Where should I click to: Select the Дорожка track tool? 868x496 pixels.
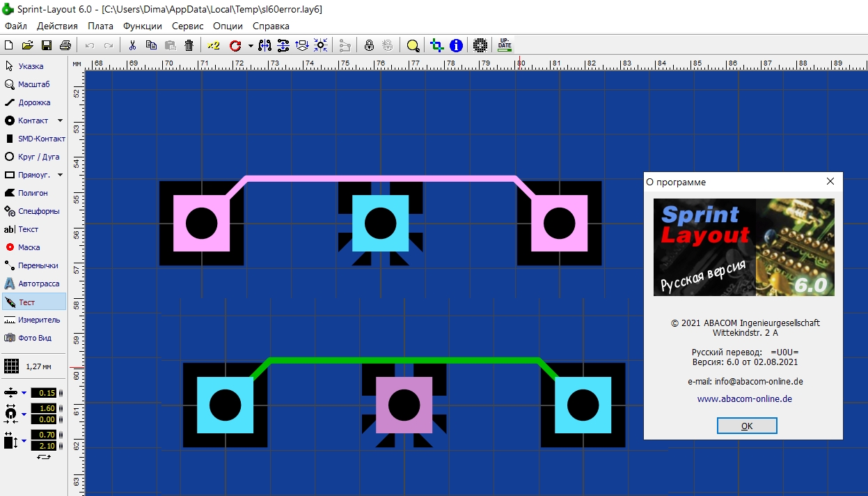34,102
